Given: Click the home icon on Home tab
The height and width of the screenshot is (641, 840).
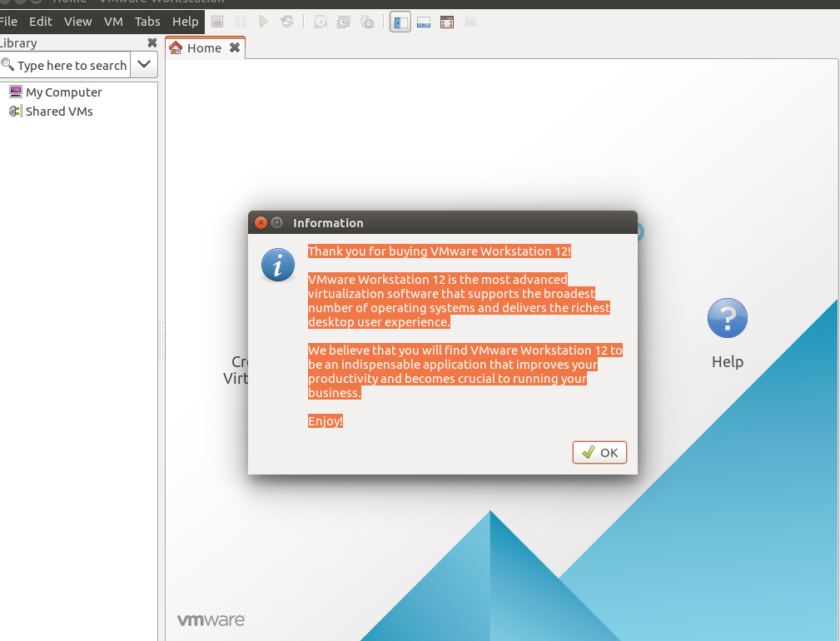Looking at the screenshot, I should click(x=176, y=47).
